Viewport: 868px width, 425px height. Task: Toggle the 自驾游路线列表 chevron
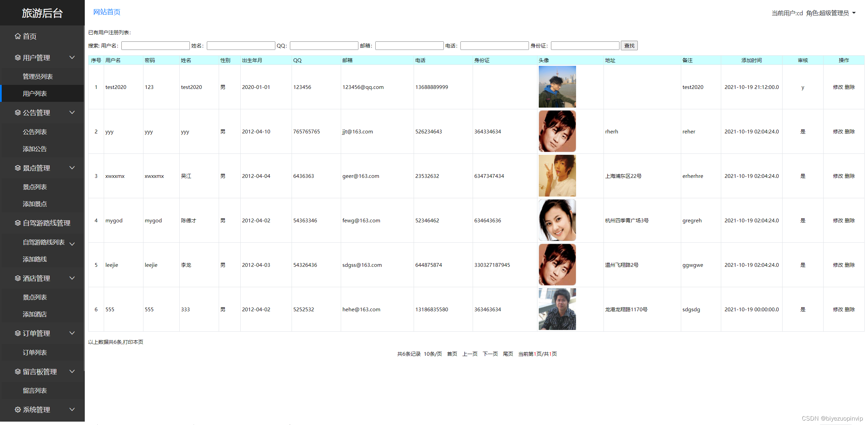[72, 244]
